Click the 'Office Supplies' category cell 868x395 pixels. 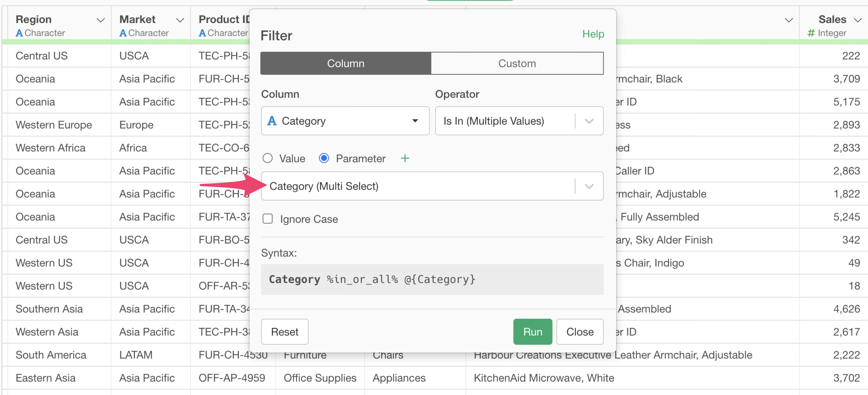point(320,377)
